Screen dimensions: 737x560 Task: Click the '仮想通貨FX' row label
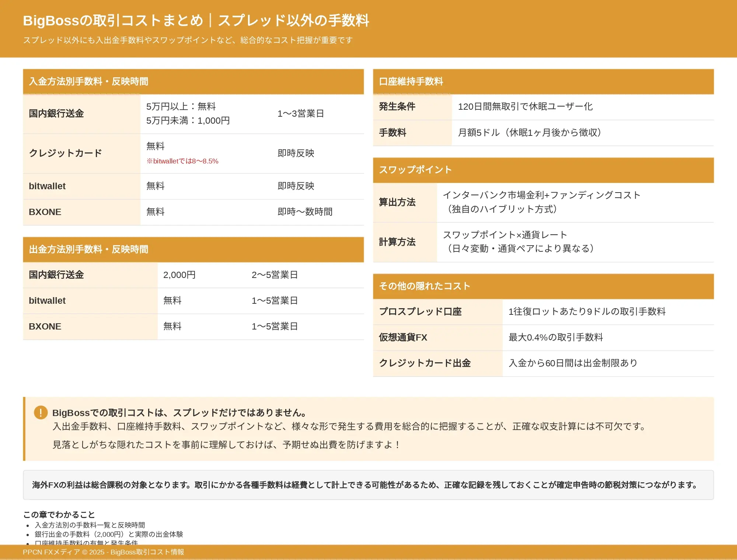tap(438, 338)
